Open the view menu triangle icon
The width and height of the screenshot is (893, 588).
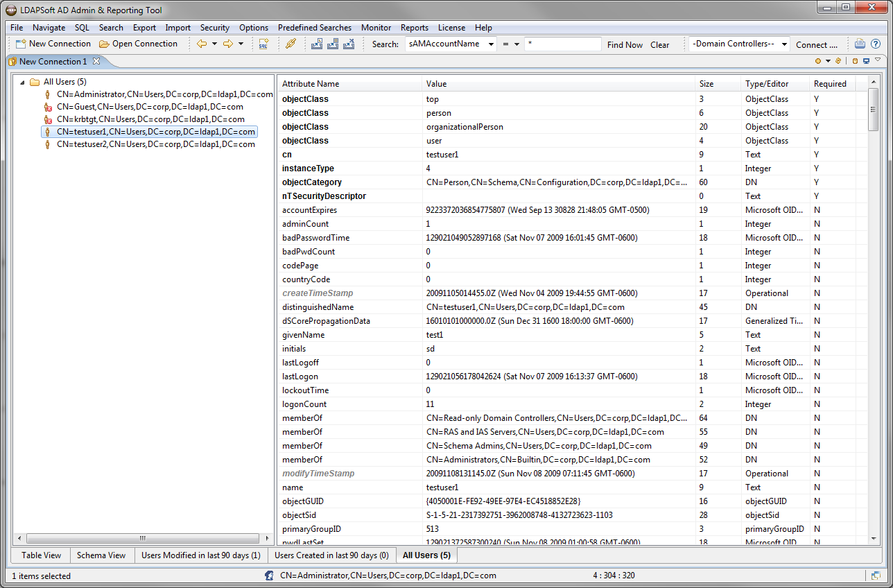[878, 60]
